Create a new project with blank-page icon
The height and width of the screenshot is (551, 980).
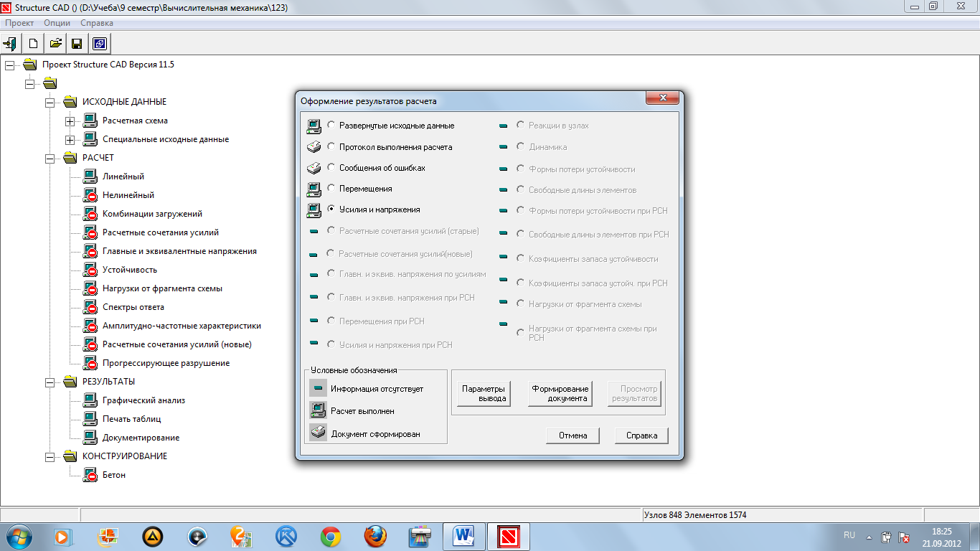(33, 43)
